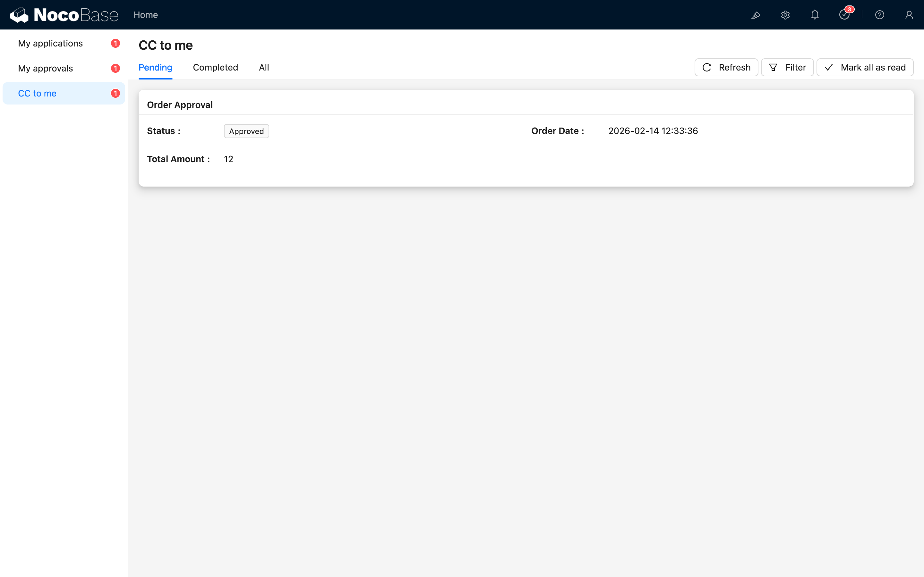
Task: Open the UI editor highlighter icon
Action: tap(756, 15)
